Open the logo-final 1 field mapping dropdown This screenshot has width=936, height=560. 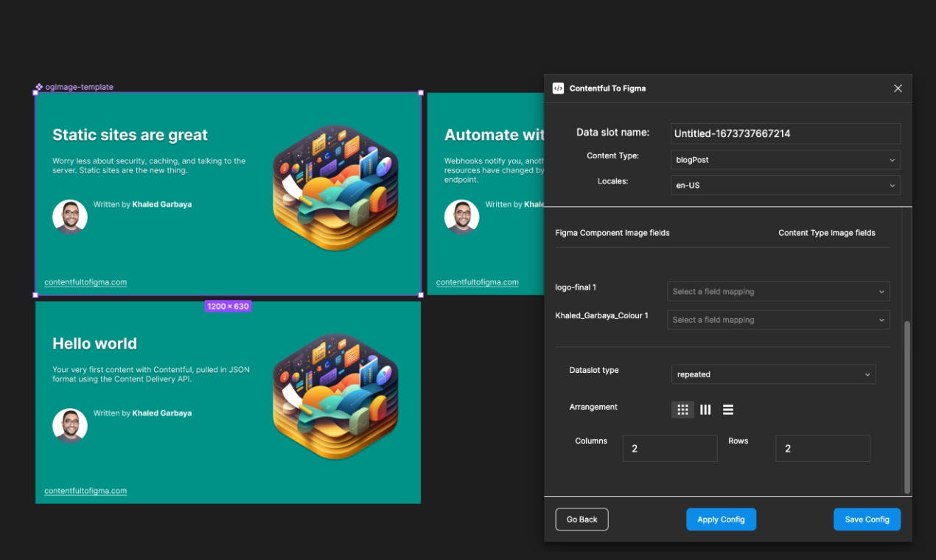pos(778,291)
